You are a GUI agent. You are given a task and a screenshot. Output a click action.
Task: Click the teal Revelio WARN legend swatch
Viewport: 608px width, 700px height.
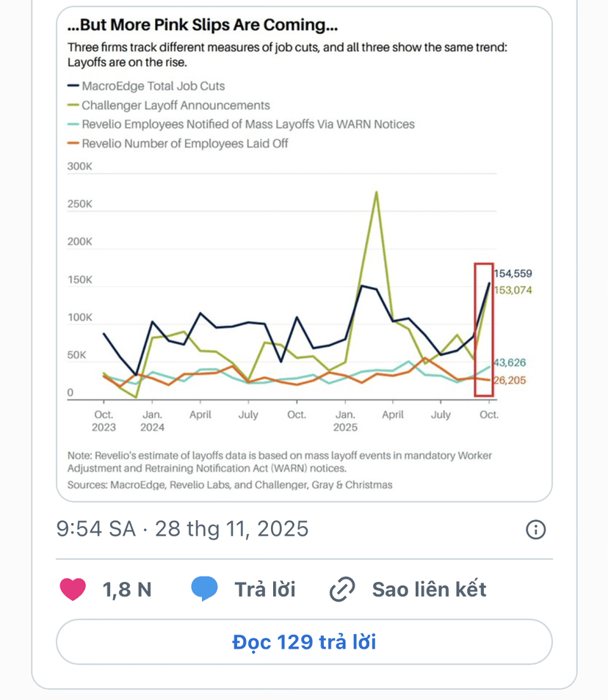[72, 125]
